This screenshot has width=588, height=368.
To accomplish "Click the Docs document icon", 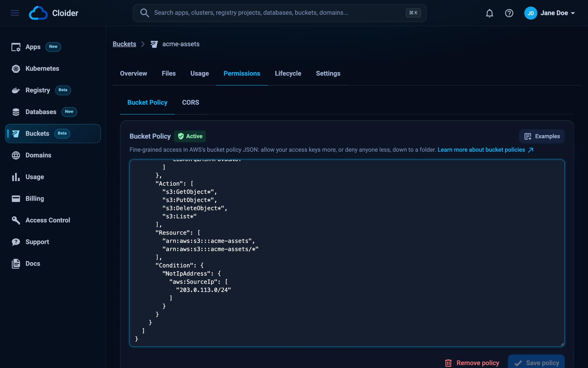I will tap(16, 264).
